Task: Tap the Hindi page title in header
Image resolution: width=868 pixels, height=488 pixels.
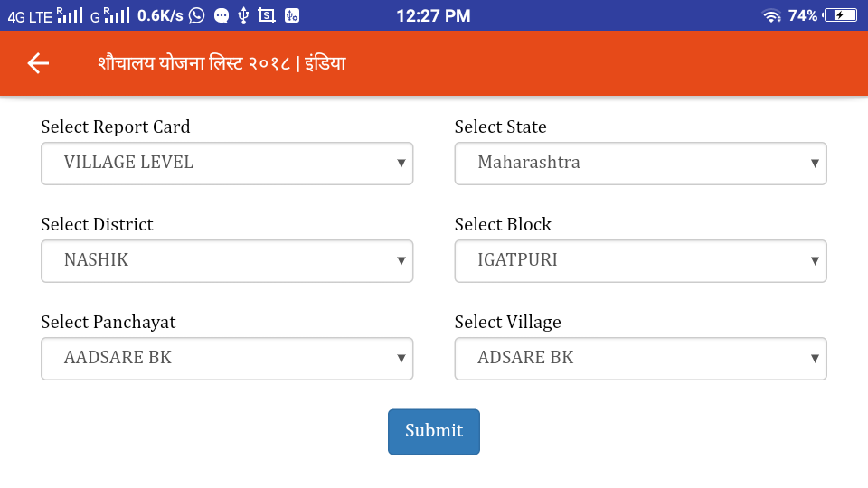Action: (x=222, y=63)
